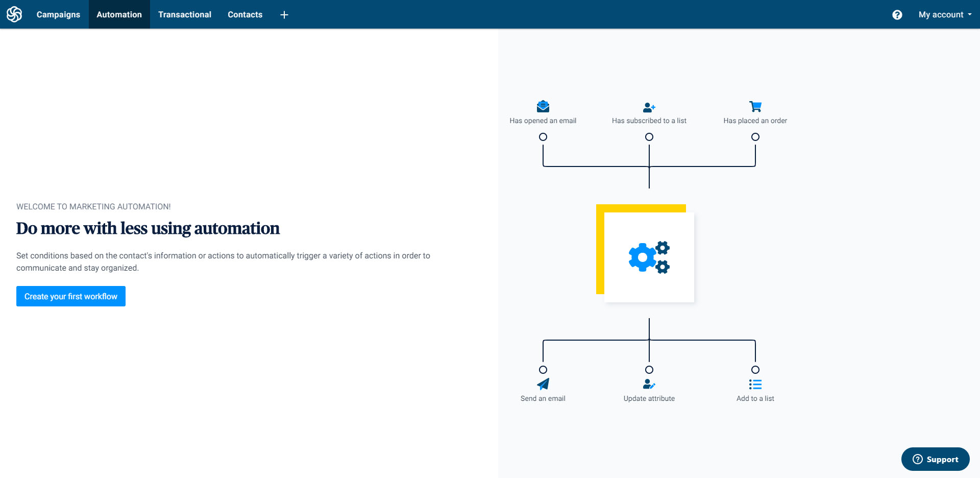The image size is (980, 478).
Task: Click 'Send an email' label
Action: (x=543, y=398)
